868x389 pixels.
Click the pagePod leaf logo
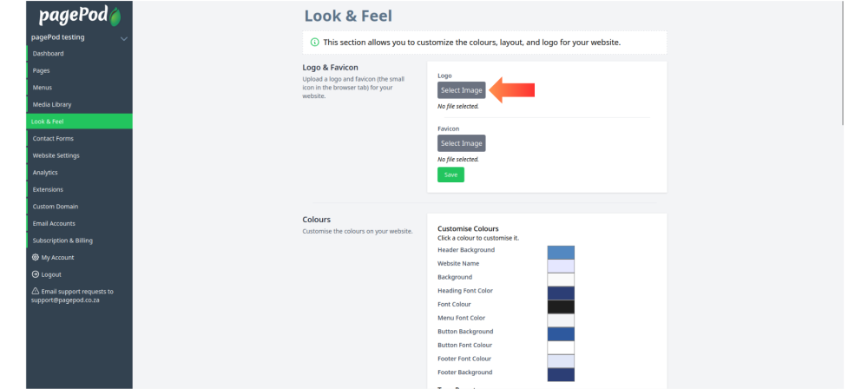tap(80, 16)
